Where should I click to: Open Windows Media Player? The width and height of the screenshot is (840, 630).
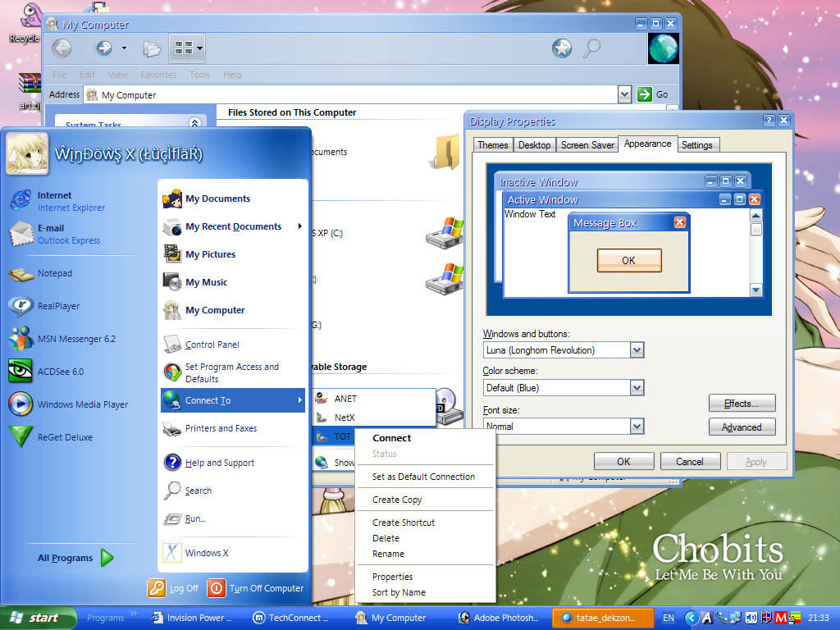click(x=82, y=404)
